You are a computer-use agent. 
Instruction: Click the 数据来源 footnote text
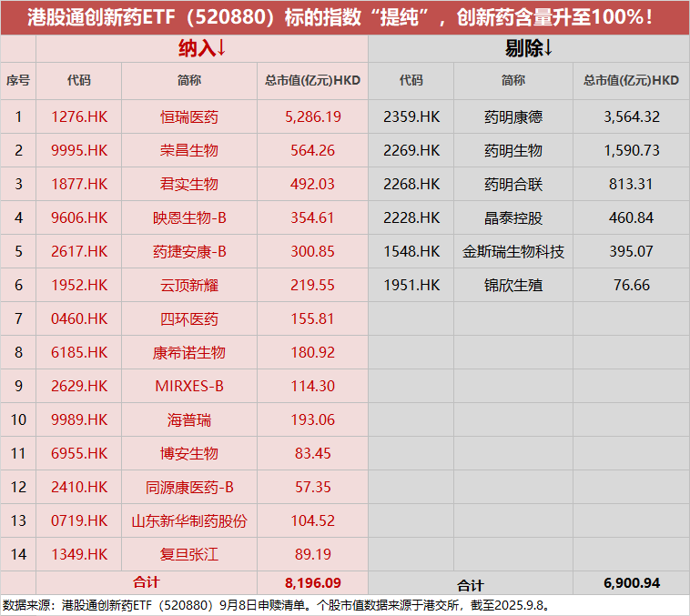click(277, 606)
